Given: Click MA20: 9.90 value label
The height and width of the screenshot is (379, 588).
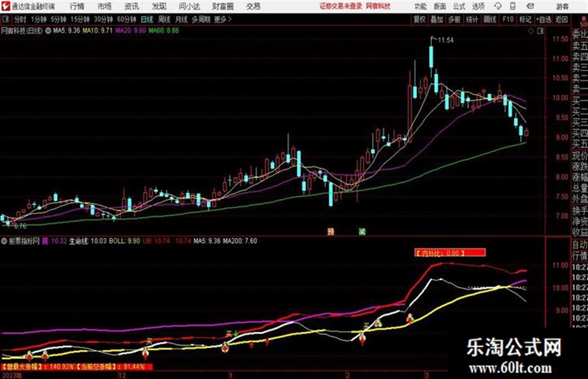Looking at the screenshot, I should coord(131,30).
